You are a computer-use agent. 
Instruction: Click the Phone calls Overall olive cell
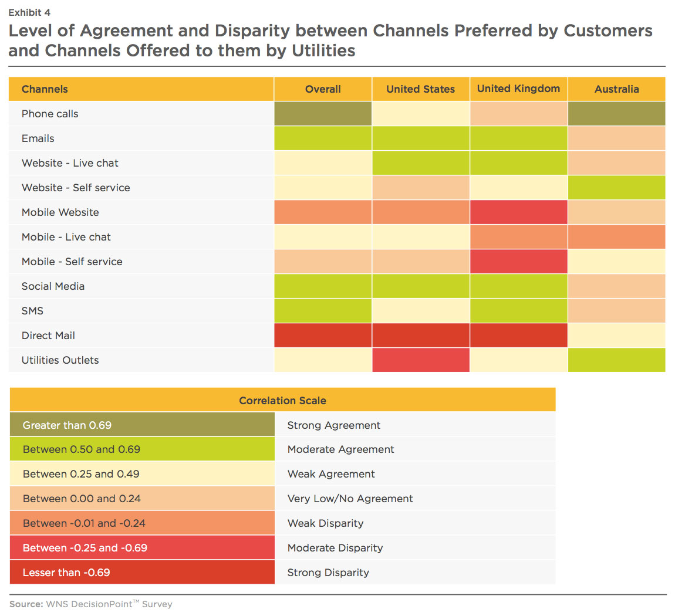(323, 114)
